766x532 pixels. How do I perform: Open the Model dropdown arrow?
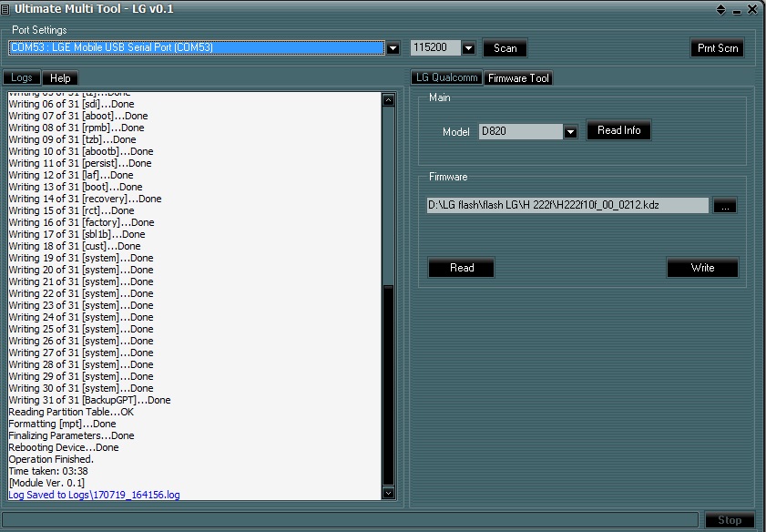[570, 132]
